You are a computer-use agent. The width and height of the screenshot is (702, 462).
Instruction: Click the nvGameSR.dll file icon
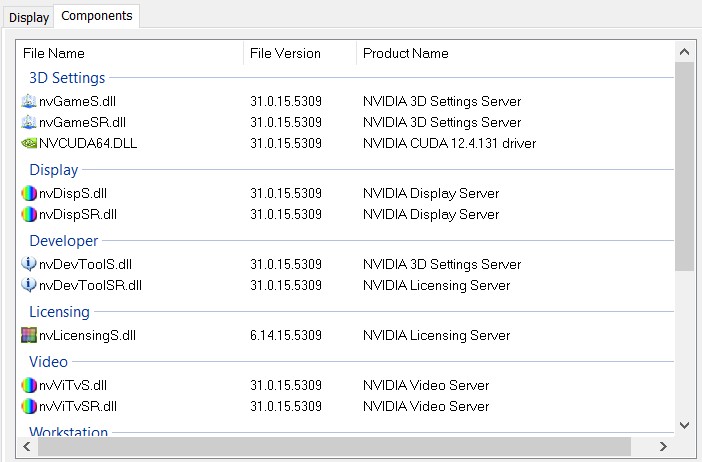click(x=29, y=122)
